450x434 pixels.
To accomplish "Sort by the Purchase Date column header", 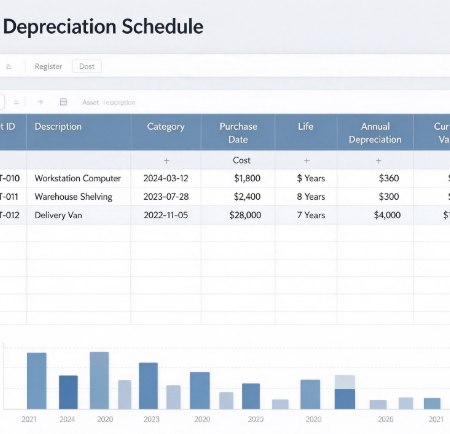I will [x=238, y=133].
